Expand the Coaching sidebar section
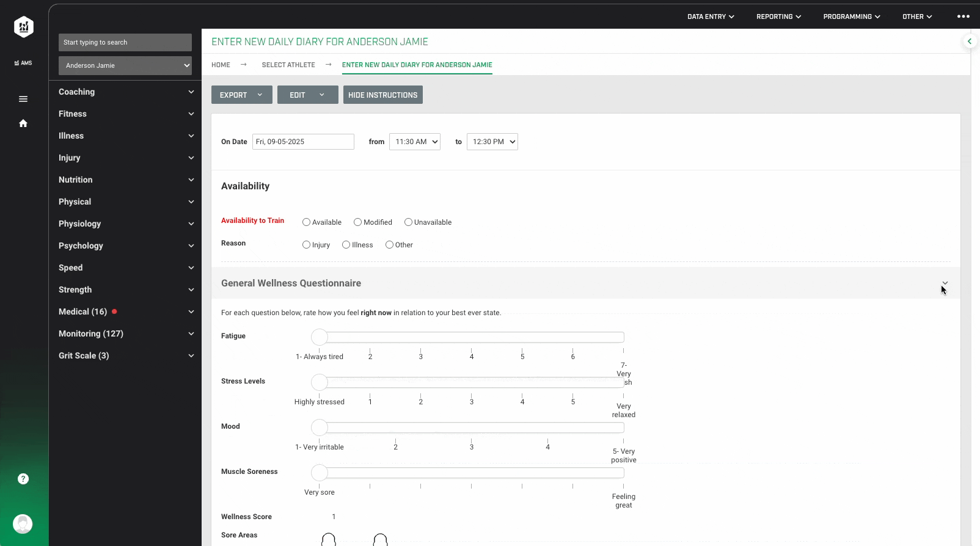This screenshot has width=980, height=546. pyautogui.click(x=125, y=92)
